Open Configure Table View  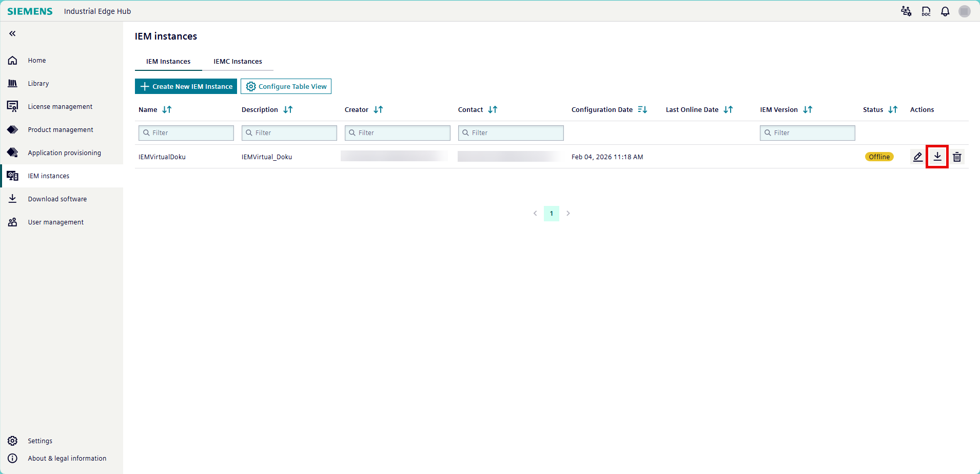[286, 86]
